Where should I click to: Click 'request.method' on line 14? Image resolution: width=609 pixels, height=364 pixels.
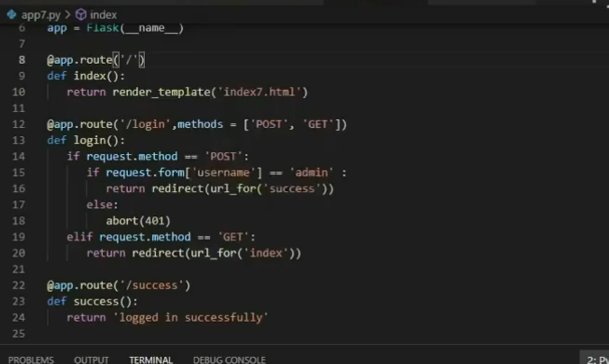(x=132, y=157)
